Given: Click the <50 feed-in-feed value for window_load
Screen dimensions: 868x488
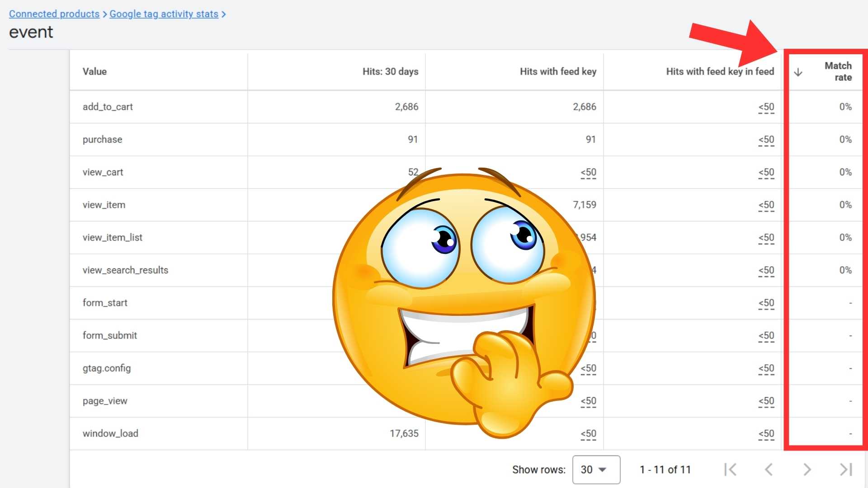Looking at the screenshot, I should click(766, 434).
